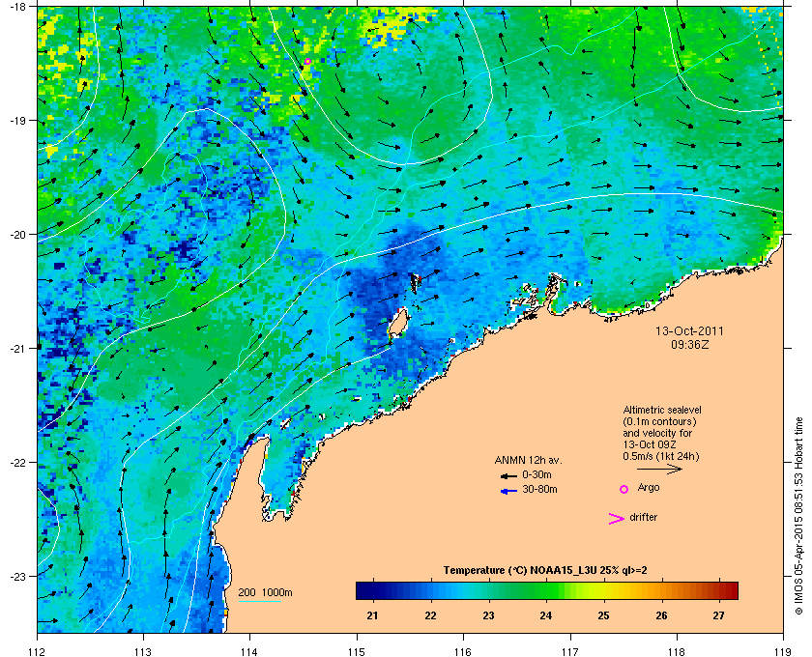The width and height of the screenshot is (812, 657).
Task: Click latitude axis label -20
Action: point(16,234)
